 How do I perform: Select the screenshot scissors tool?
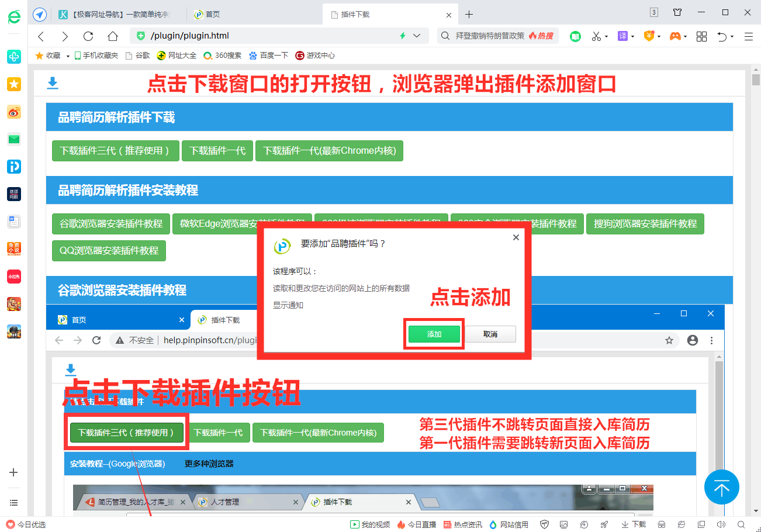[597, 36]
